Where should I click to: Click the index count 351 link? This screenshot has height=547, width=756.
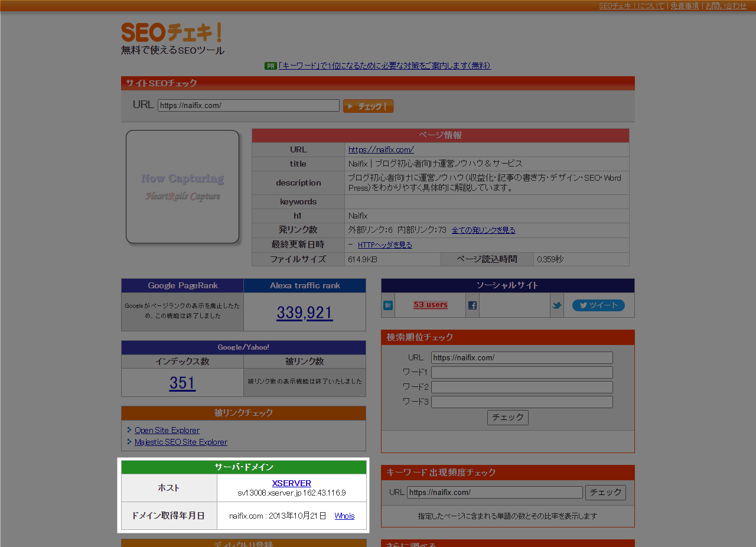(183, 383)
